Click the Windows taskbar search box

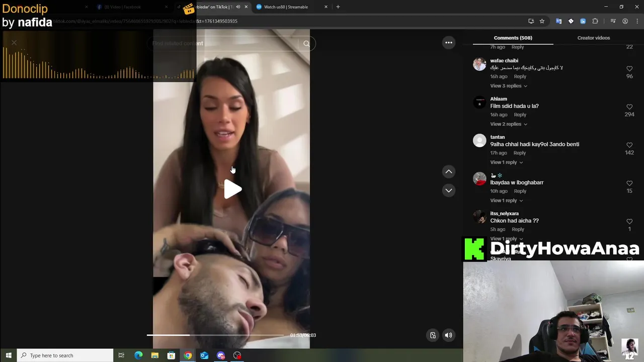pyautogui.click(x=65, y=355)
